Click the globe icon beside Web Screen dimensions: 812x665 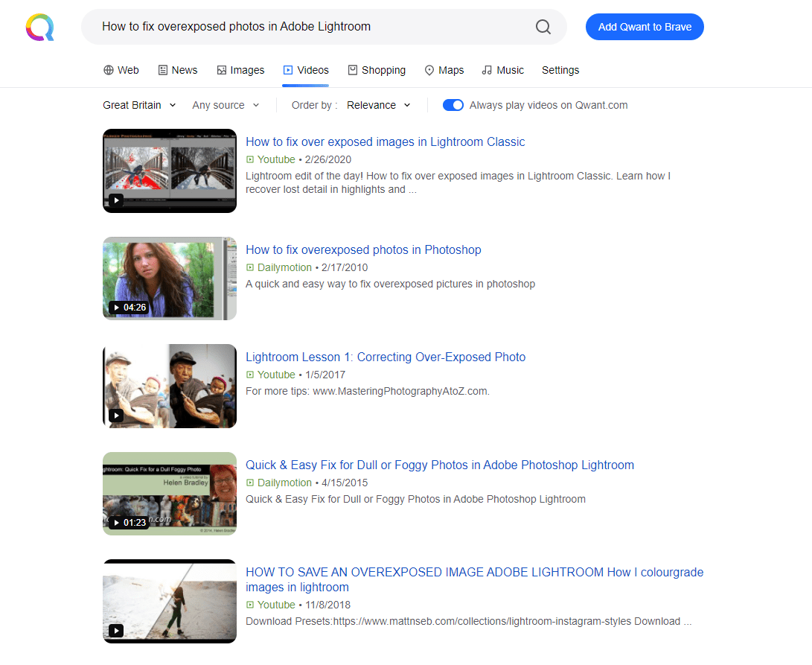[108, 70]
